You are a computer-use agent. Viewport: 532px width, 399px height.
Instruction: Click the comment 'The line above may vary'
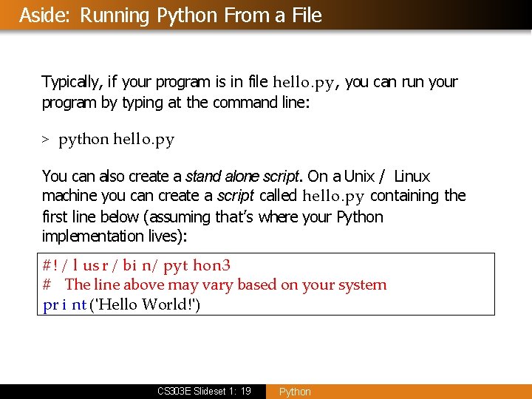click(x=149, y=285)
